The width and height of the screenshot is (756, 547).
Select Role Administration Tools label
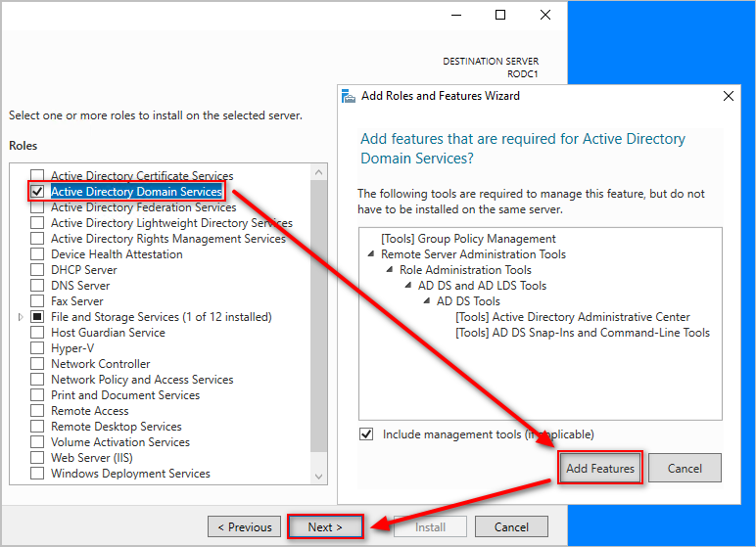[466, 270]
